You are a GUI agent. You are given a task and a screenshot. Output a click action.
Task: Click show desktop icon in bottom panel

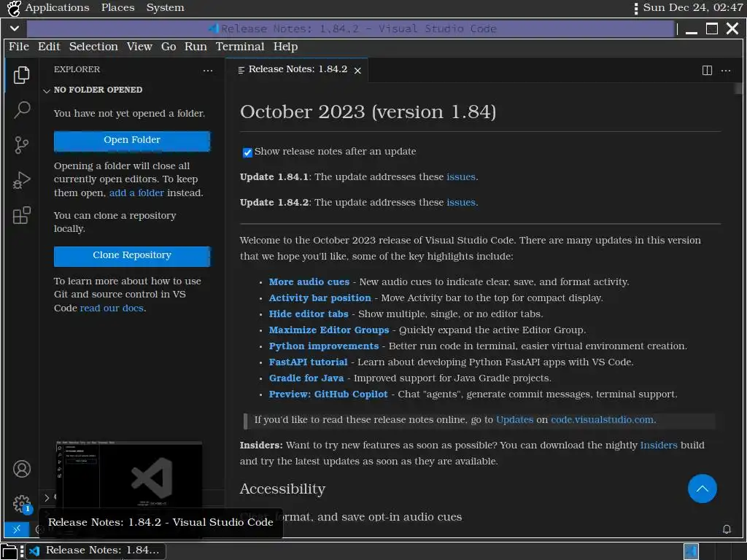[9, 551]
